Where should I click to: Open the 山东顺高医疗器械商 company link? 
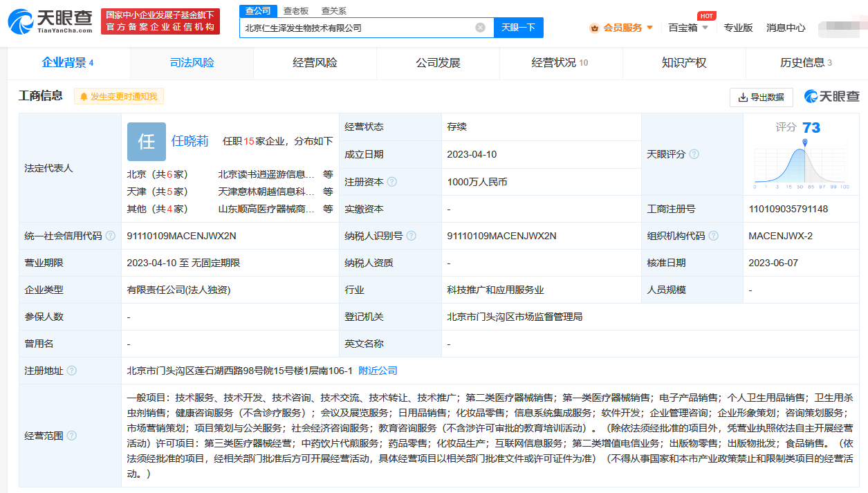266,209
